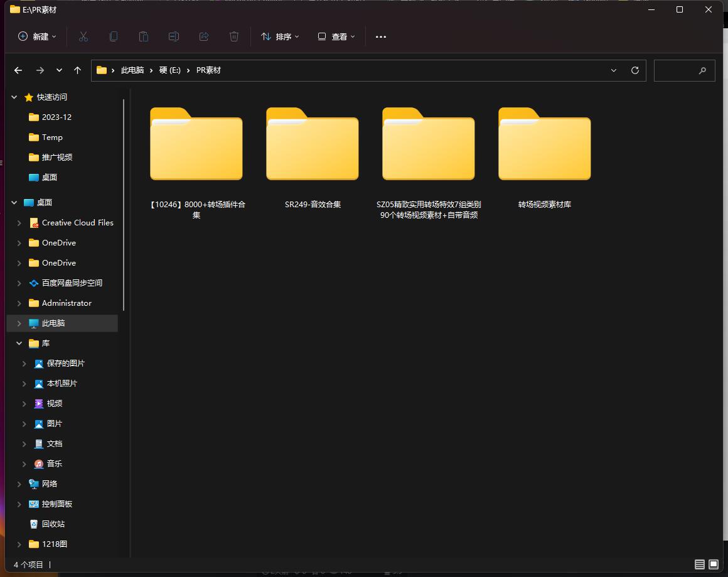Open folder SR249-音效合集
Screen dimensions: 728x577
pyautogui.click(x=313, y=158)
